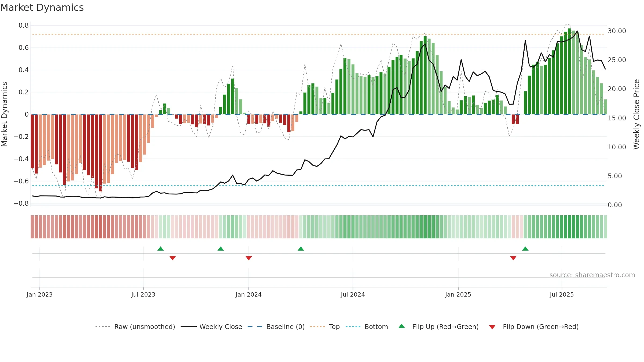Click the Jul 2025 x-axis label
The width and height of the screenshot is (644, 362).
[562, 294]
